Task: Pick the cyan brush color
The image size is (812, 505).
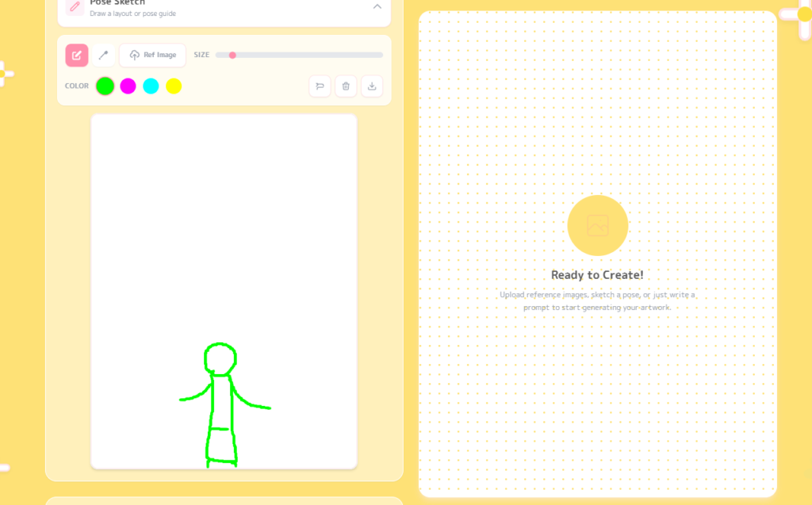Action: [x=151, y=86]
